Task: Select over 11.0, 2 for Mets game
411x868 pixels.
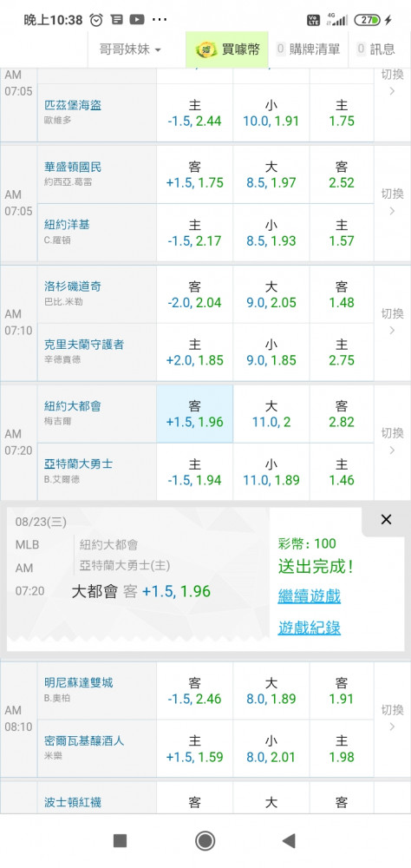Action: point(271,413)
